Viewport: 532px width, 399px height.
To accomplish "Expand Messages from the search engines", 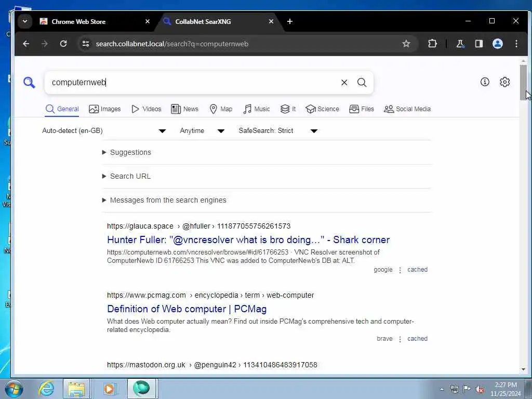I will pos(164,200).
